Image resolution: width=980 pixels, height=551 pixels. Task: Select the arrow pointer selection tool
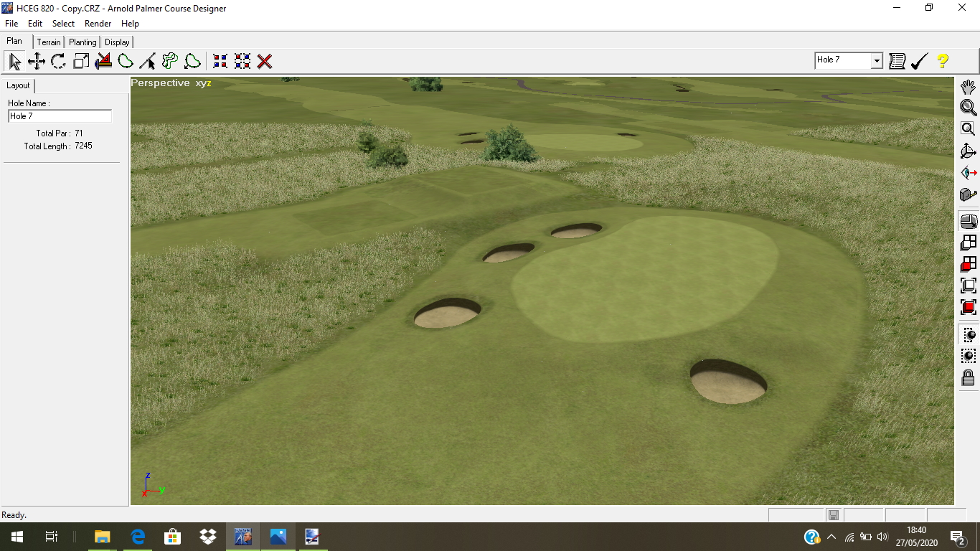coord(14,62)
